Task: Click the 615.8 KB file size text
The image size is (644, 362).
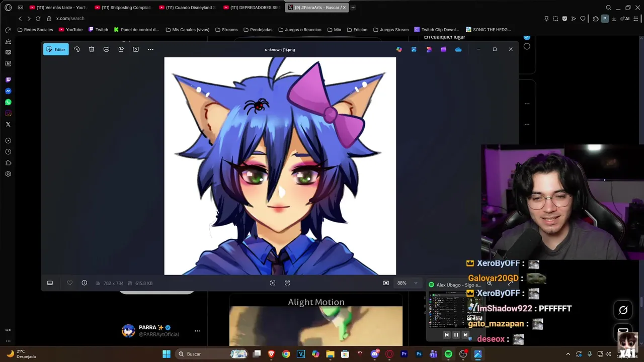Action: tap(144, 283)
